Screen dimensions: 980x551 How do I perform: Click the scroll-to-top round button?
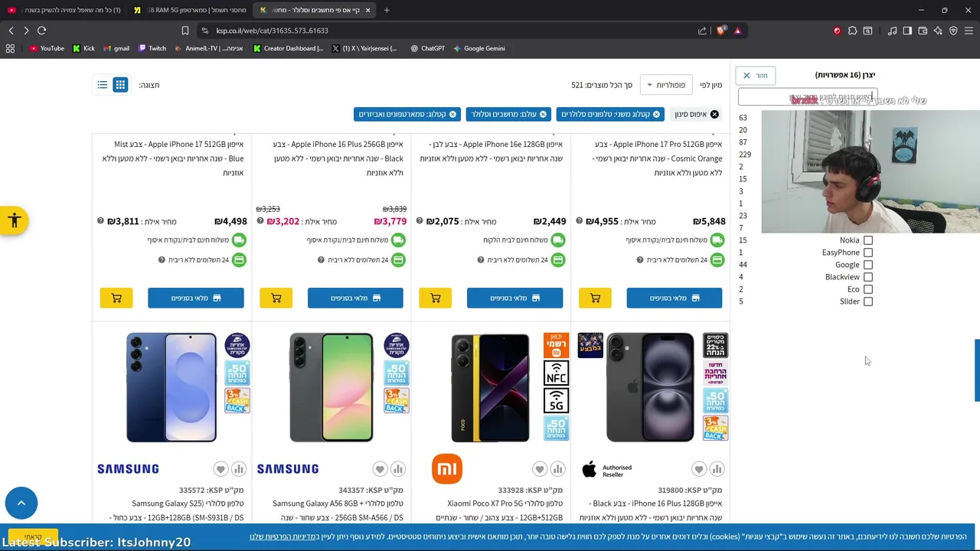(x=21, y=503)
